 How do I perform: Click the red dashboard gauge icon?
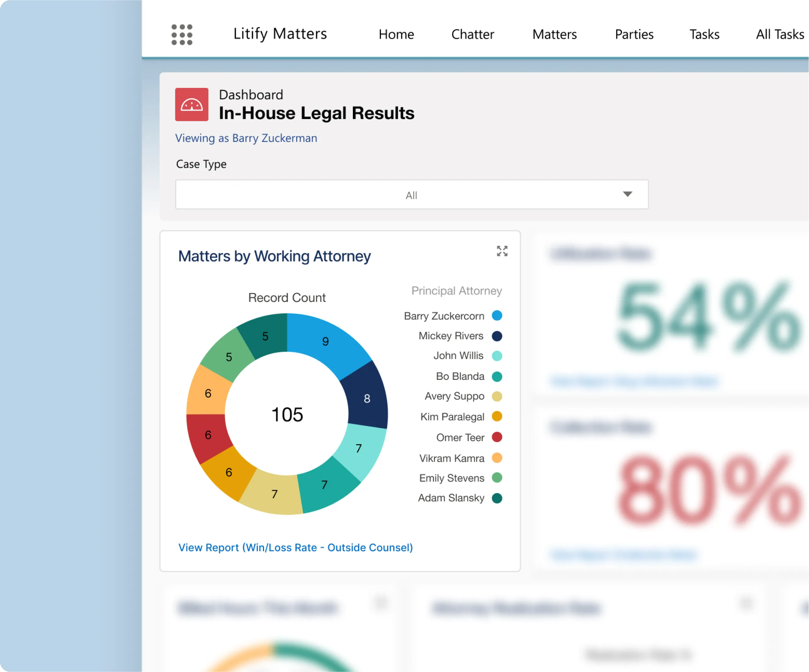click(191, 104)
